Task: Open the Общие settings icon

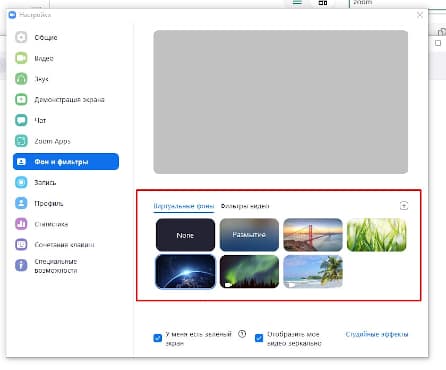Action: [21, 37]
